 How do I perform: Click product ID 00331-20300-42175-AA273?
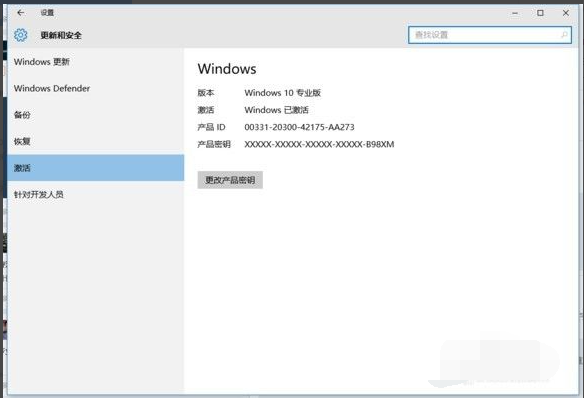[x=299, y=127]
